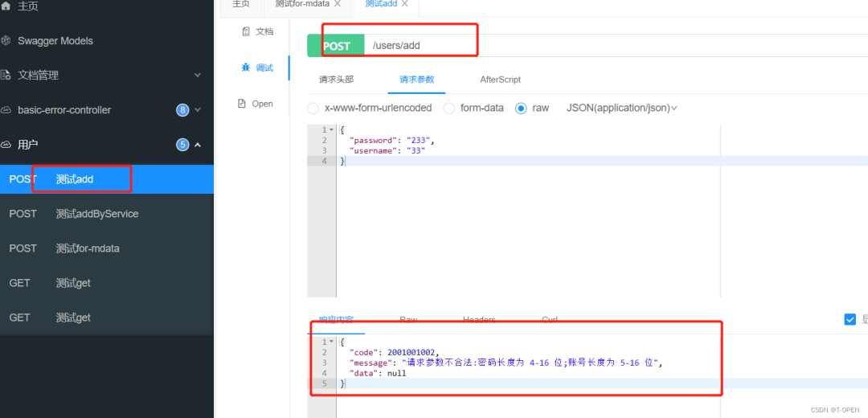Fold the request body at line 1 arrow

point(332,129)
